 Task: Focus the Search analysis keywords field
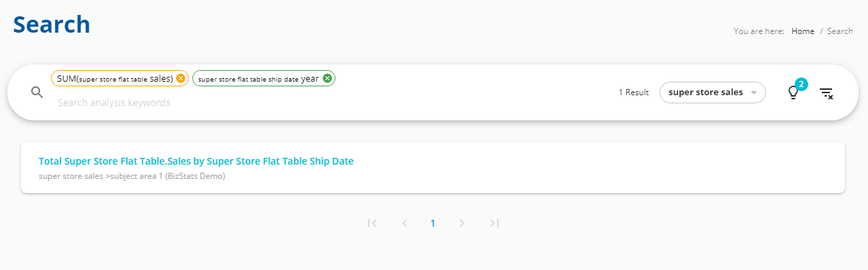(x=326, y=103)
